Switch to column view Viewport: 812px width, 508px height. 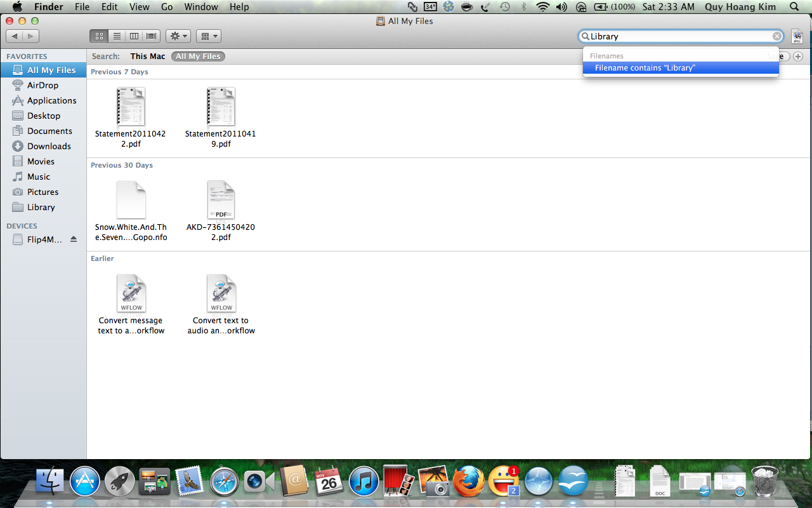[134, 36]
